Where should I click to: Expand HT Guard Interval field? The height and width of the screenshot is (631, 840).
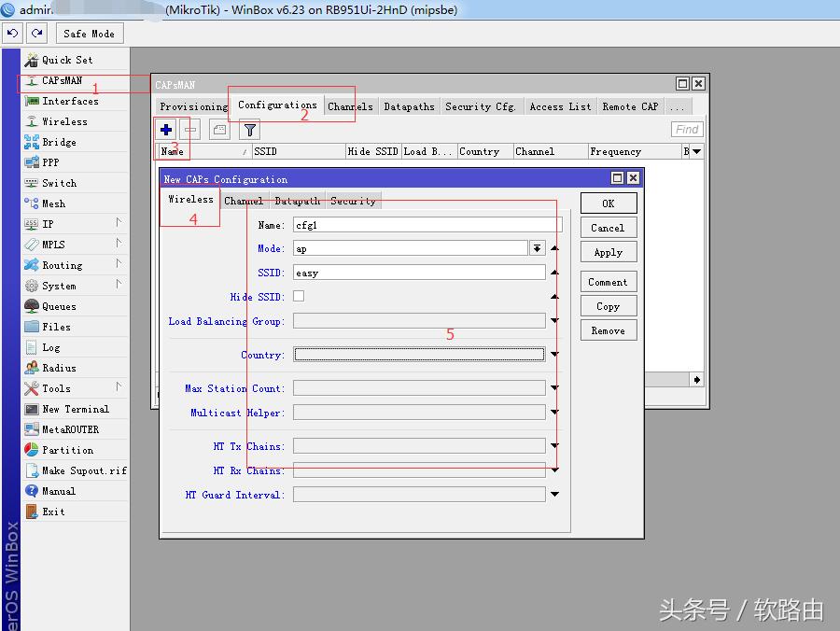coord(554,495)
